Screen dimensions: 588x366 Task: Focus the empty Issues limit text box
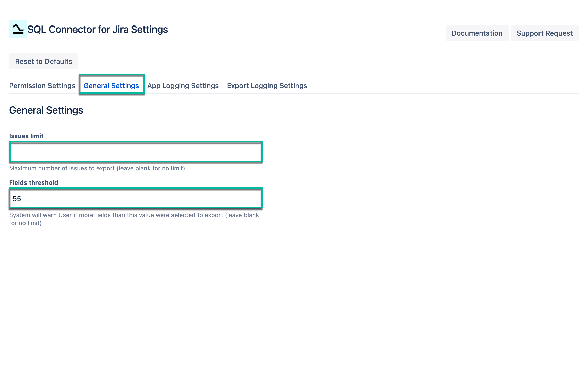pos(136,152)
